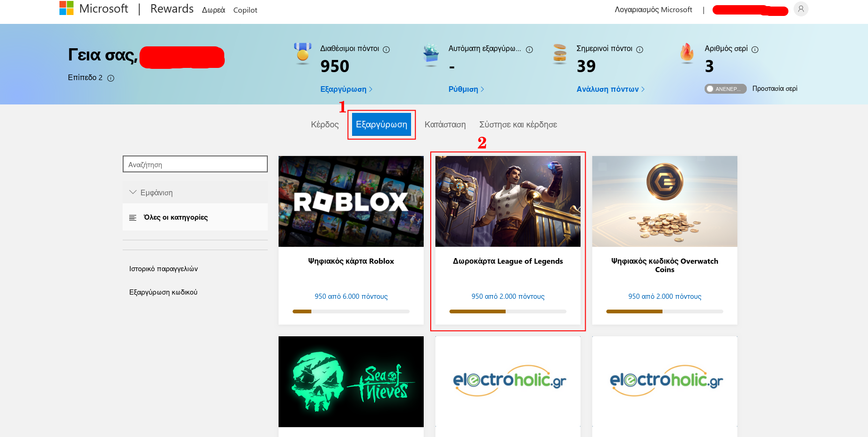Select the Εξαργύρωση tab
Viewport: 868px width, 437px height.
coord(382,125)
